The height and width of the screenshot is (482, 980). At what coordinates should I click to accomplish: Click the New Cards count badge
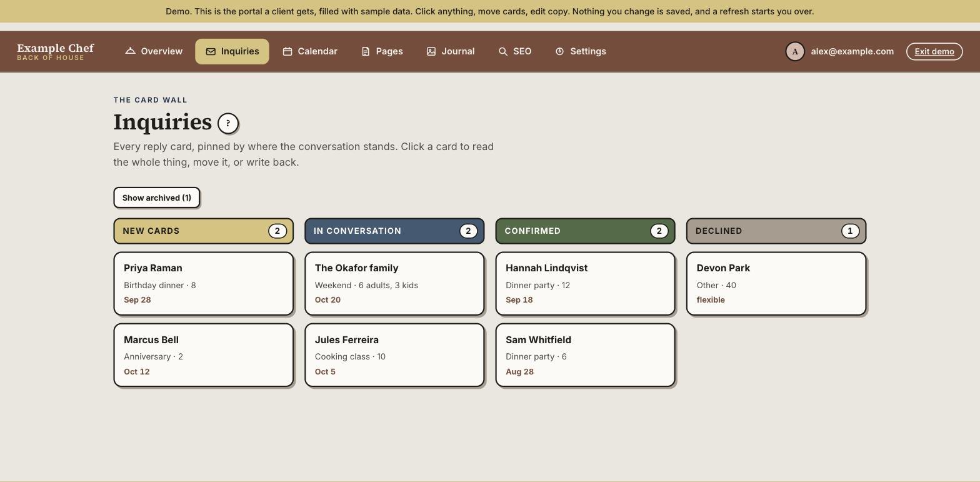tap(277, 231)
